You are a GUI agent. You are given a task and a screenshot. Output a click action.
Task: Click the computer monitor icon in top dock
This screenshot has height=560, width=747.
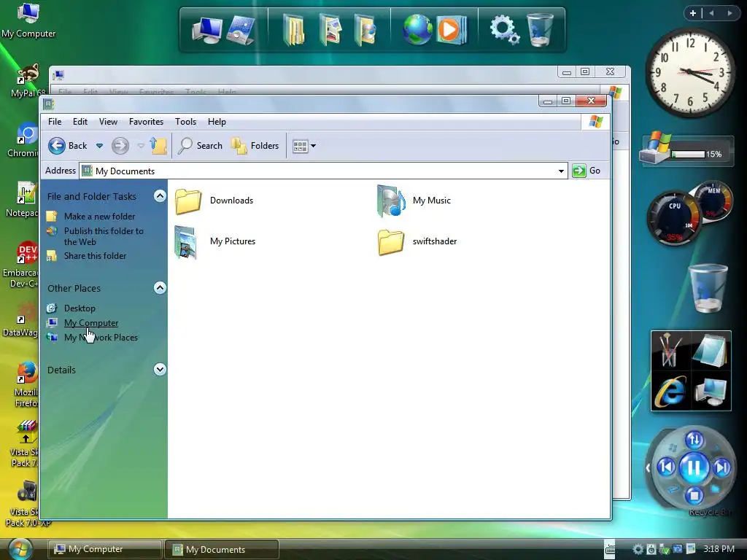point(206,31)
